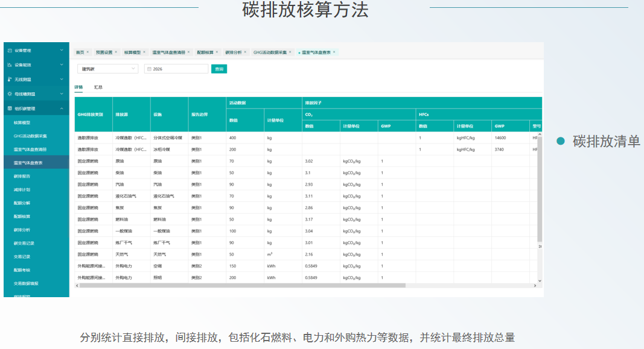Open 温室气体盘查清册 in the sidebar
Image resolution: width=644 pixels, height=349 pixels.
point(36,149)
